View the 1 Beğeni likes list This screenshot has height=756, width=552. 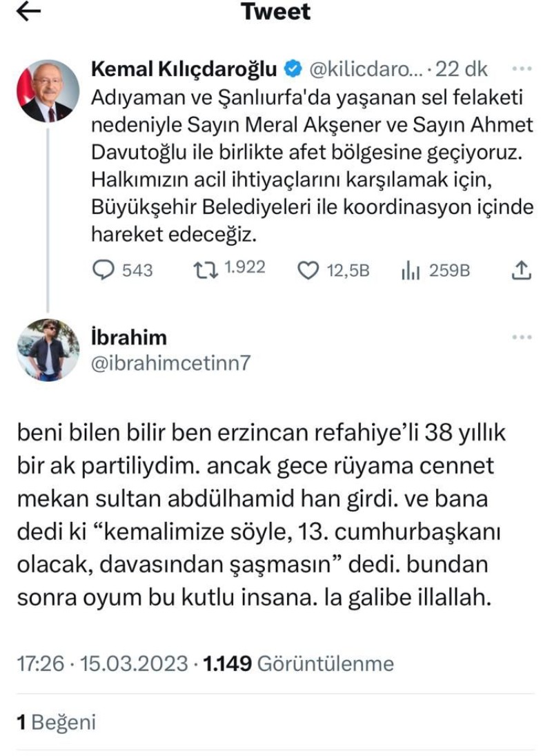tap(57, 722)
